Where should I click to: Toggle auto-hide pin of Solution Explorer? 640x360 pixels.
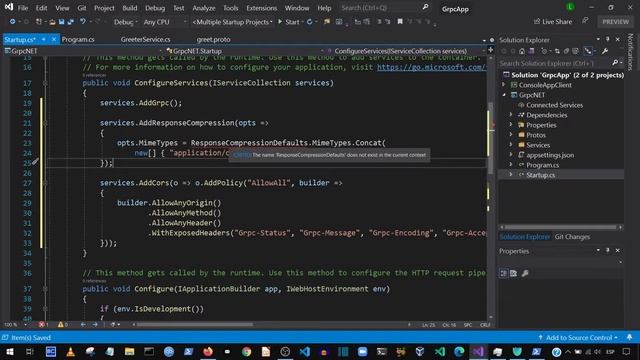click(607, 39)
